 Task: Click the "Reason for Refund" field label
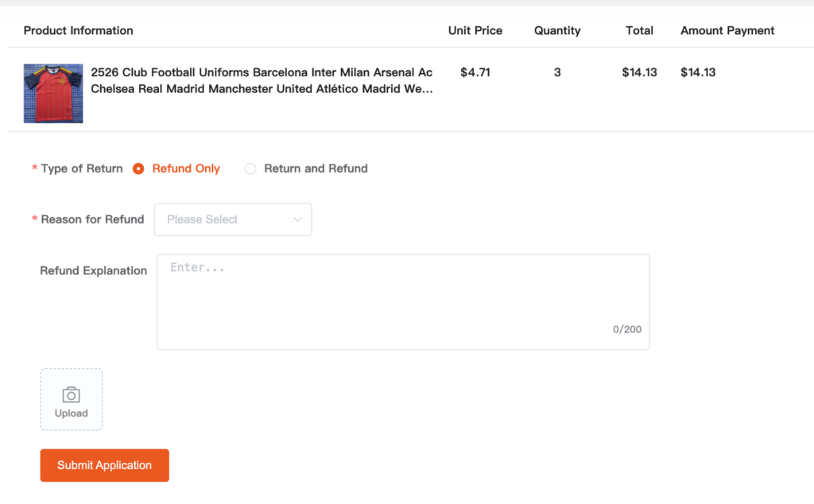coord(92,219)
